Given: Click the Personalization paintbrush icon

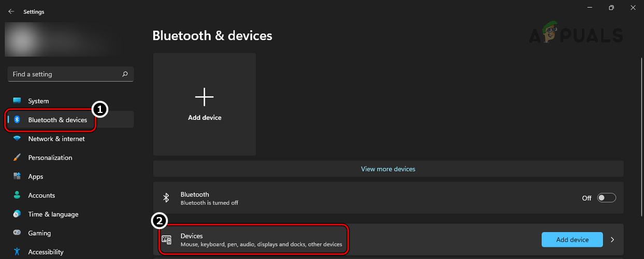Looking at the screenshot, I should [x=17, y=157].
